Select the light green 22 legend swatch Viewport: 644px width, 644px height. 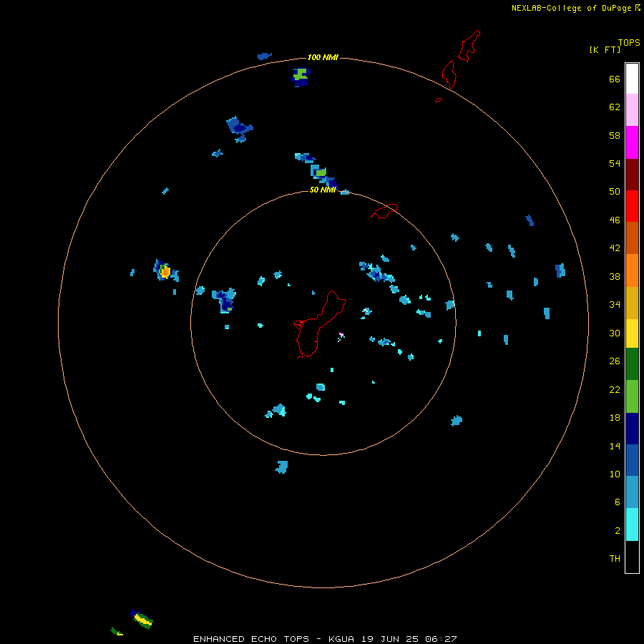[x=632, y=396]
